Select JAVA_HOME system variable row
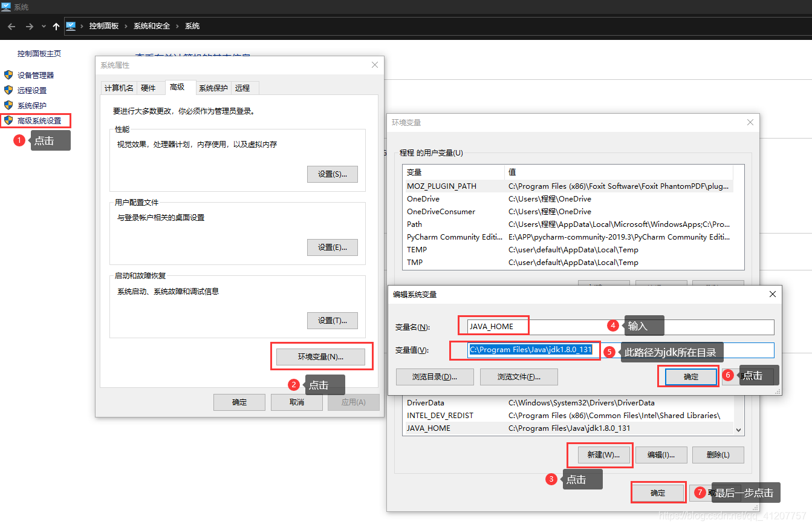This screenshot has height=527, width=812. click(568, 428)
